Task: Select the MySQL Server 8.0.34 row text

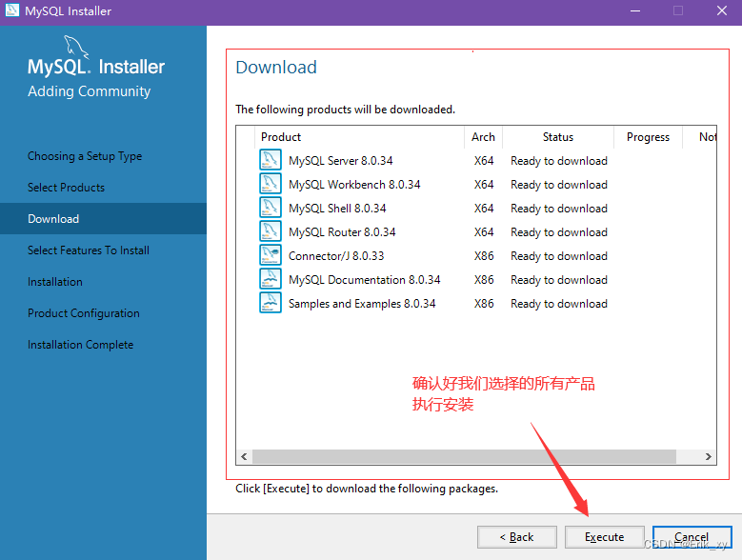Action: click(x=341, y=161)
